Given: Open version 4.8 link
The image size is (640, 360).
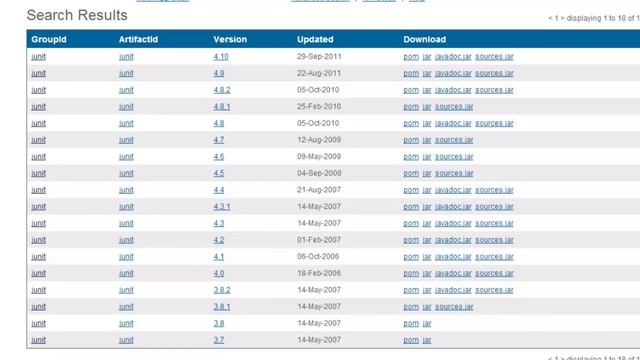Looking at the screenshot, I should click(x=219, y=123).
